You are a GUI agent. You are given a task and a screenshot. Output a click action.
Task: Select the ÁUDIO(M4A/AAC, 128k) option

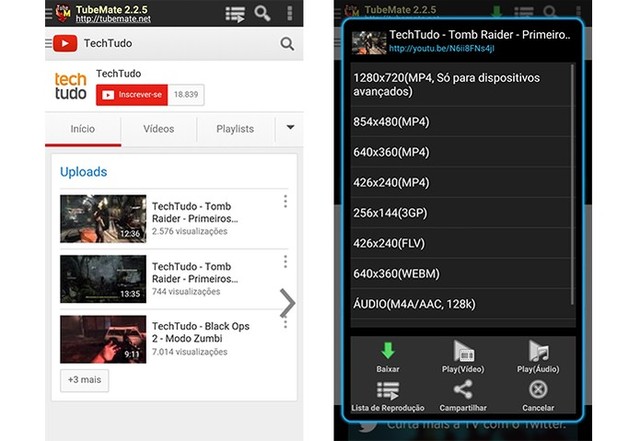pos(461,304)
